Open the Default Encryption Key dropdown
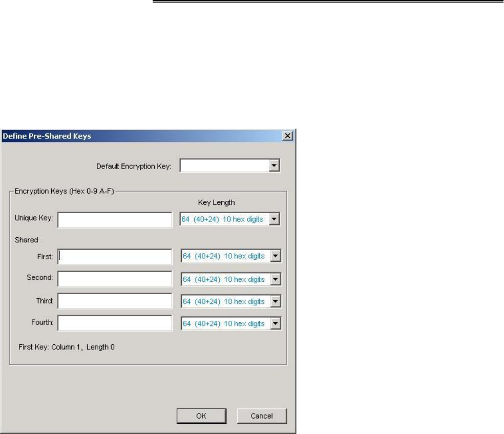 pos(274,166)
